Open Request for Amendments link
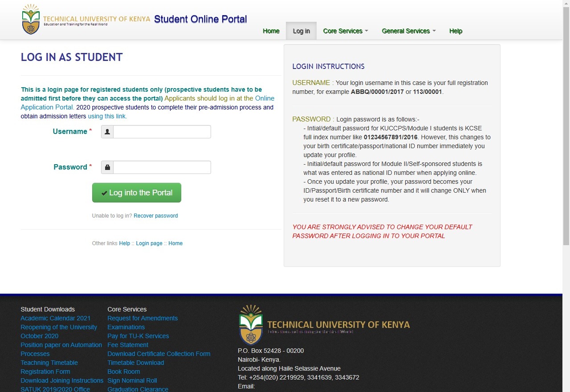Viewport: 570px width, 392px height. 142,318
